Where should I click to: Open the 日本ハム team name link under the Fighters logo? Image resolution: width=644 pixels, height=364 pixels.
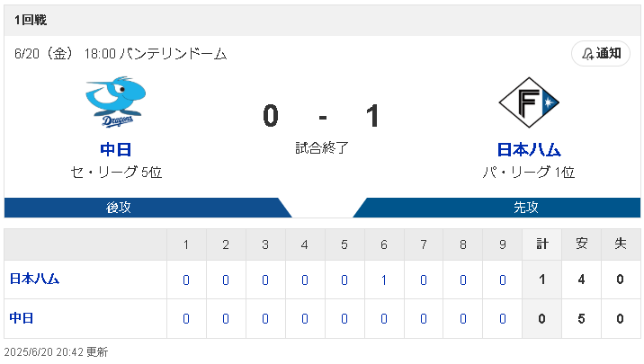(x=529, y=149)
